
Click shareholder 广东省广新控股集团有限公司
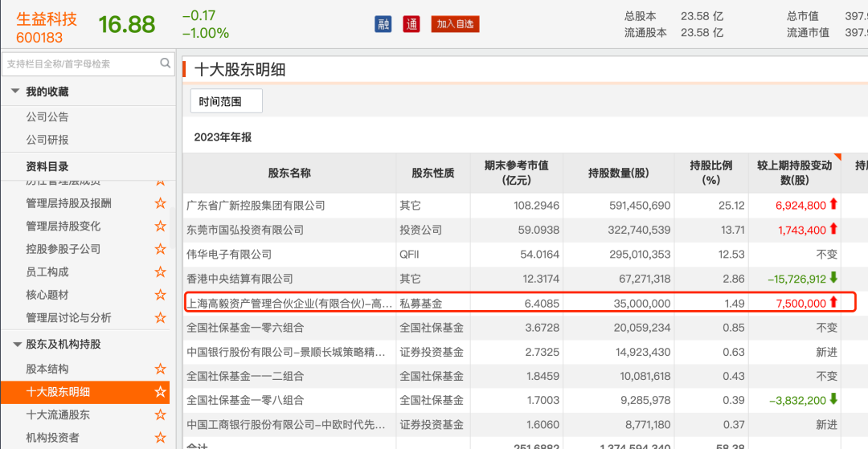pos(256,206)
